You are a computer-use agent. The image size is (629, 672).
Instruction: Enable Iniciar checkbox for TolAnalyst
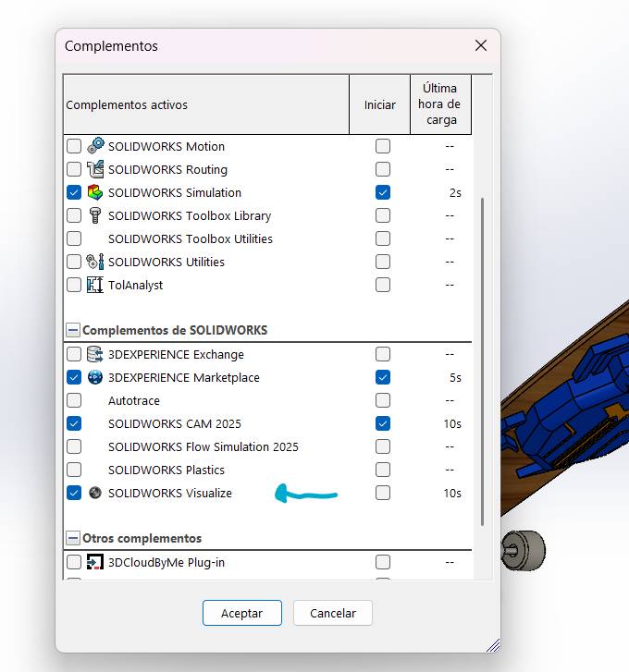[383, 285]
